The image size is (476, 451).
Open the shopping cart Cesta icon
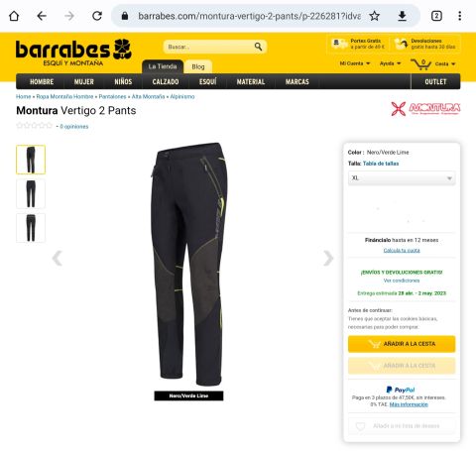click(x=420, y=63)
